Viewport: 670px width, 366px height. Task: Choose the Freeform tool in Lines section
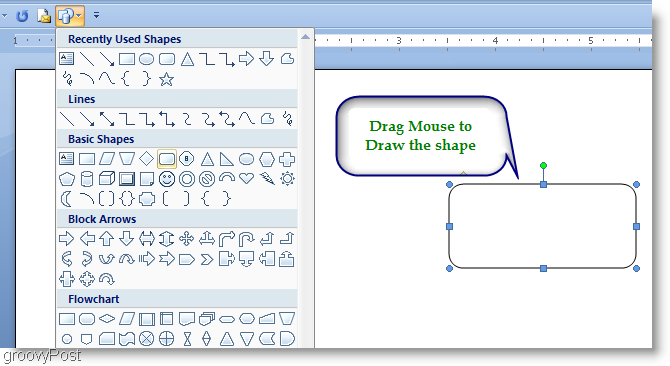267,118
